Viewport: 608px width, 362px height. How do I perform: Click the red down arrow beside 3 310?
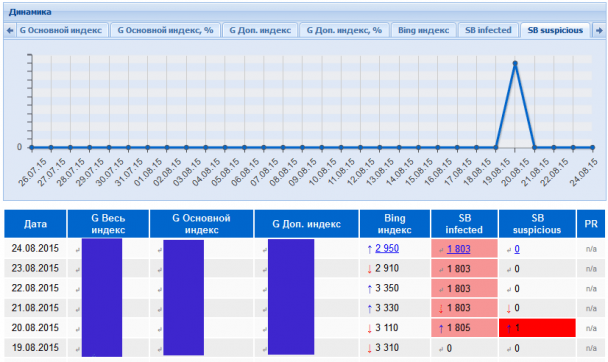369,348
